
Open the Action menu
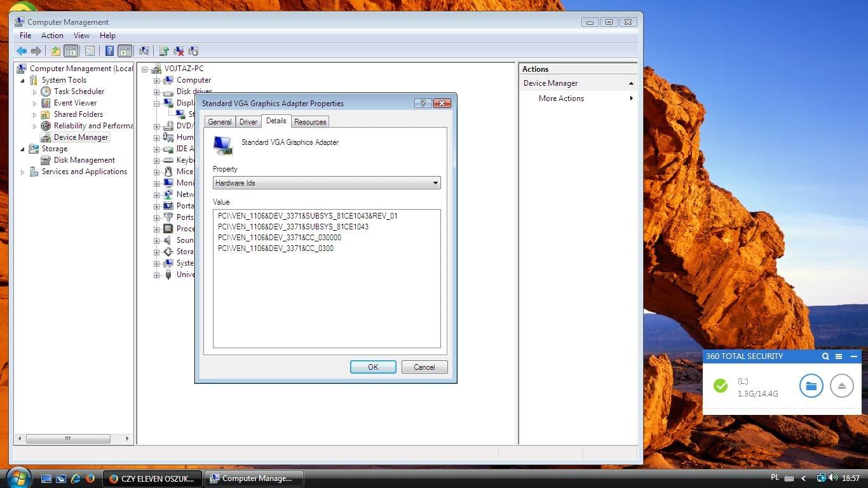[52, 36]
